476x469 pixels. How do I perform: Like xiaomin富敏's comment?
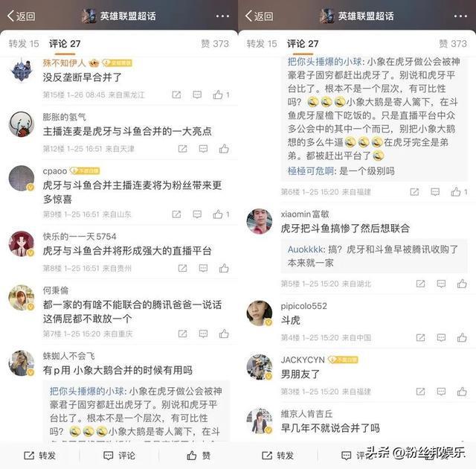462,284
